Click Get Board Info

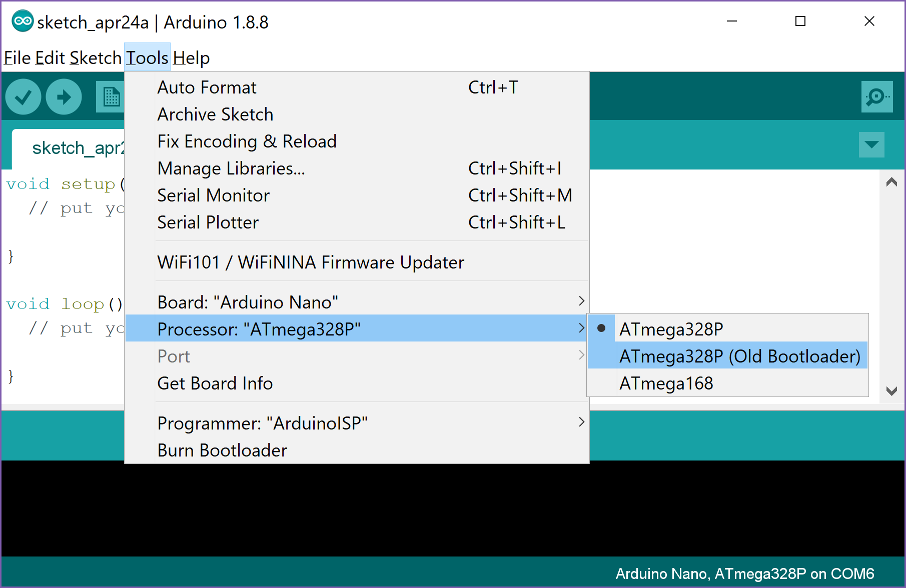coord(357,383)
